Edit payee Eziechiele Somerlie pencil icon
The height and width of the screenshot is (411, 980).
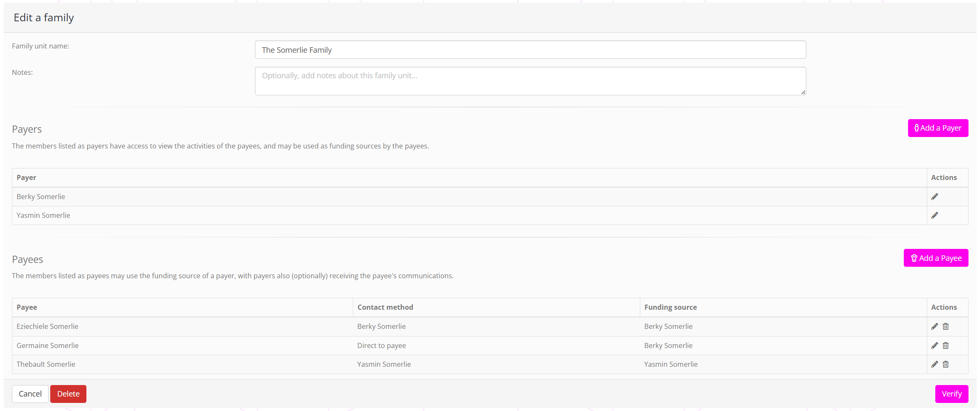[934, 326]
